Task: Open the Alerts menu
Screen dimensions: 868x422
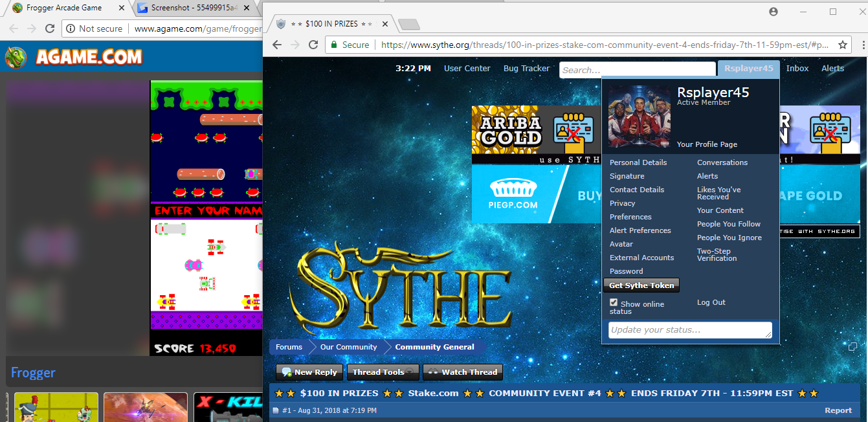Action: coord(832,68)
